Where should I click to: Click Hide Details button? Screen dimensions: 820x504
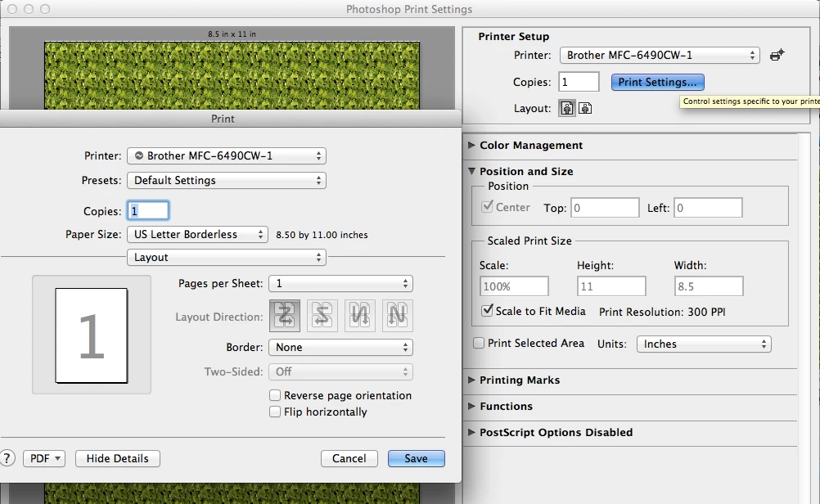(118, 458)
